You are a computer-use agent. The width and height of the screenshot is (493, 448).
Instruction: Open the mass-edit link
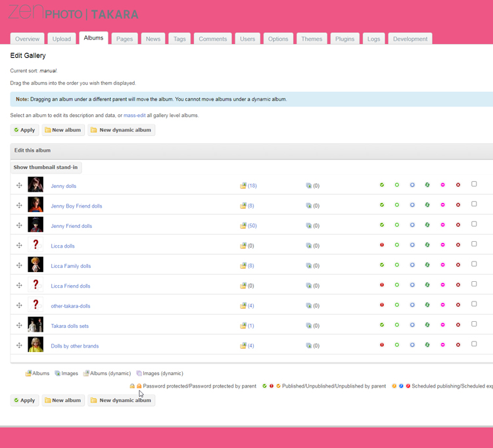tap(135, 116)
